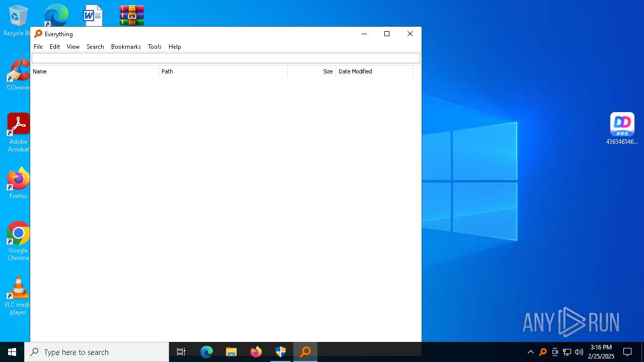
Task: Click the Everything taskbar button
Action: [x=305, y=352]
